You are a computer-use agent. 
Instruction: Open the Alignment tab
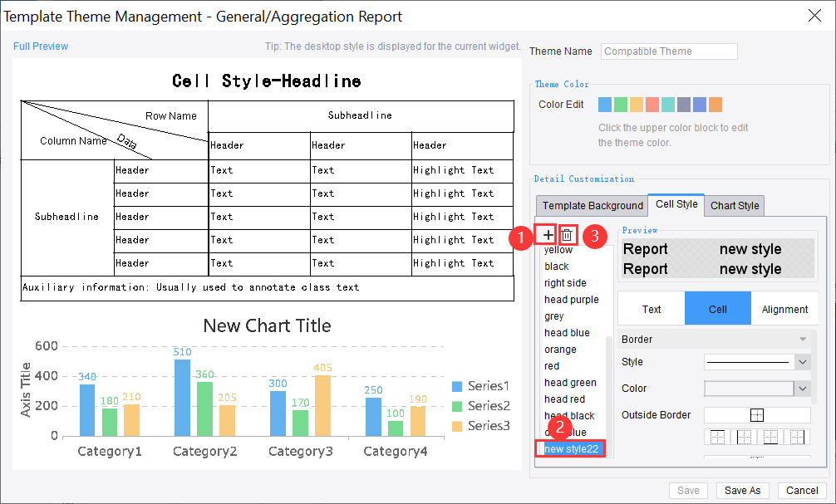(784, 308)
